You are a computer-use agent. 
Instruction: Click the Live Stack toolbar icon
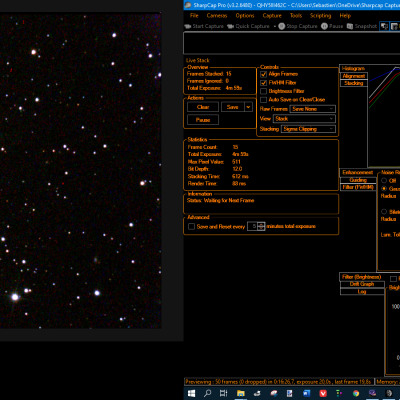(384, 26)
